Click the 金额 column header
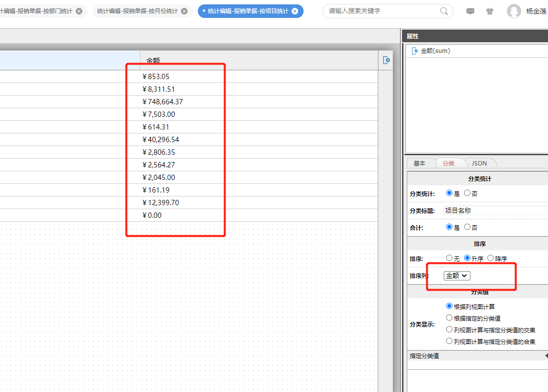The image size is (548, 392). pyautogui.click(x=259, y=60)
